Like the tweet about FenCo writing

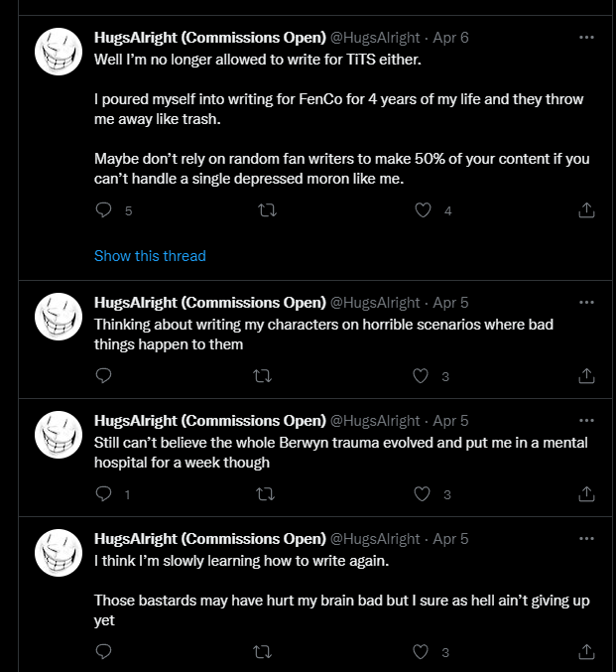pyautogui.click(x=424, y=210)
